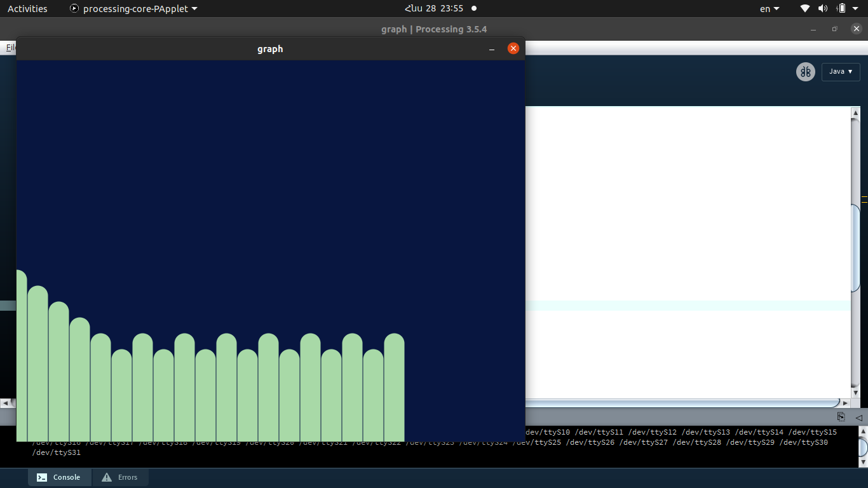Click the editor horizontal scrollbar right arrow

[845, 403]
